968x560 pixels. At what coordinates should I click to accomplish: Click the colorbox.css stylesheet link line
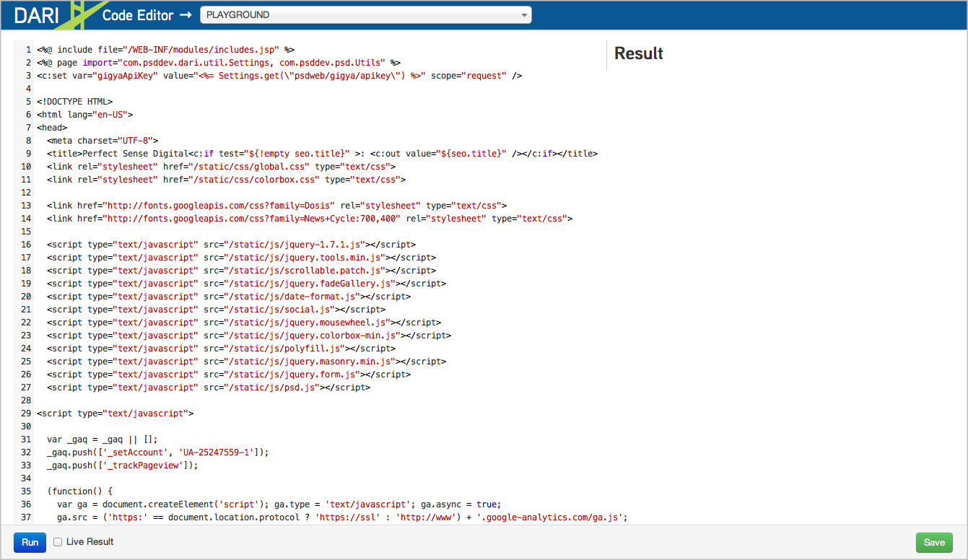(227, 180)
